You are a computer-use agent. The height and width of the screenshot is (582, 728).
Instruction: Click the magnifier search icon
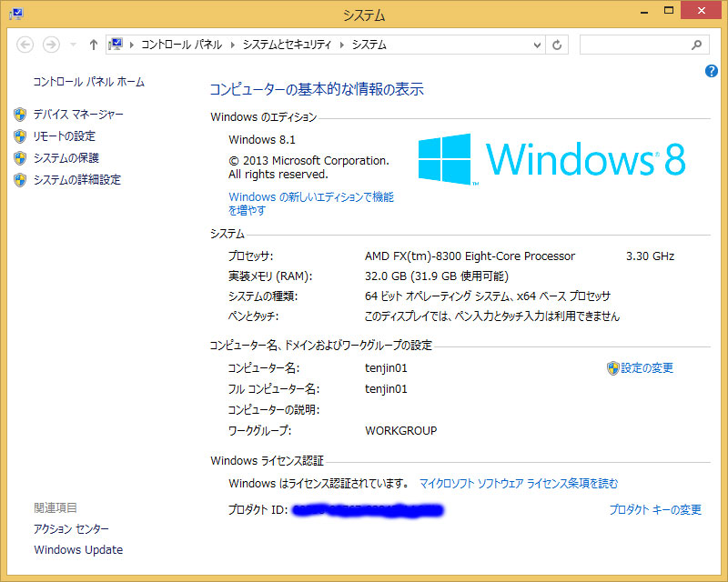pos(696,45)
